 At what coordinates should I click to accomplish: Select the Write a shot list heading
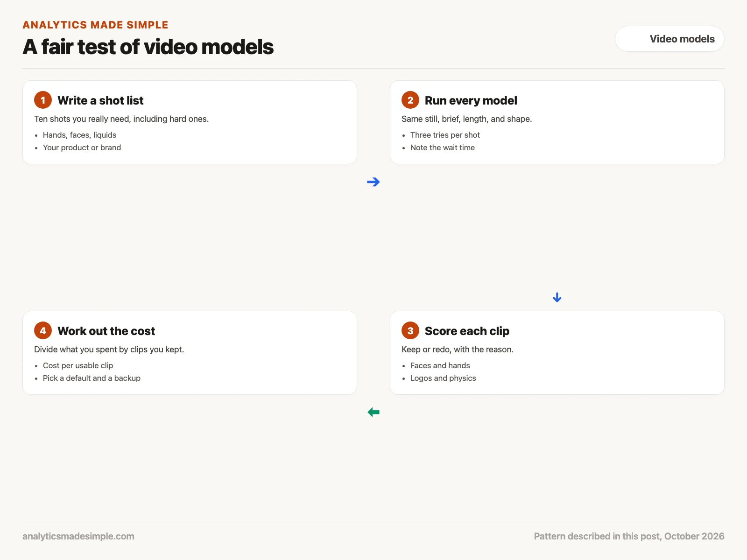tap(100, 100)
